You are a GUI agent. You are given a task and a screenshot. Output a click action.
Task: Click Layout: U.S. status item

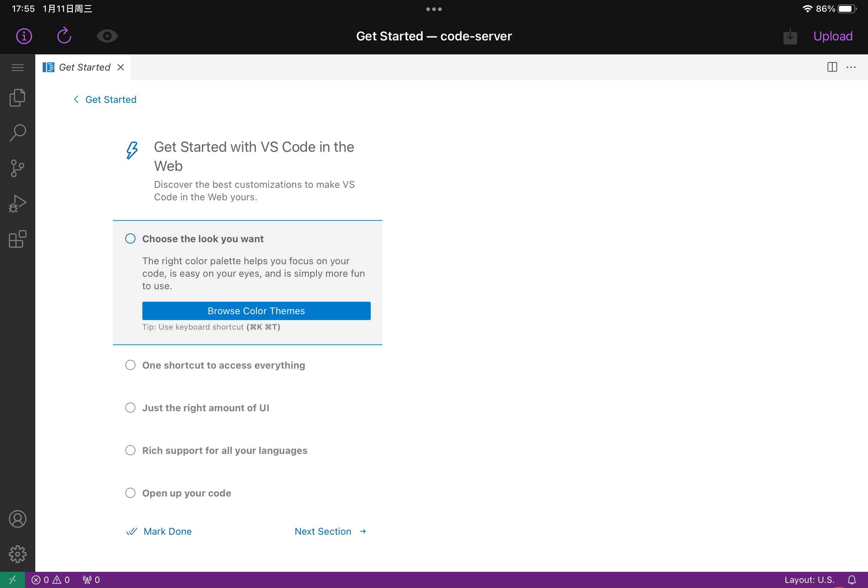pyautogui.click(x=809, y=580)
